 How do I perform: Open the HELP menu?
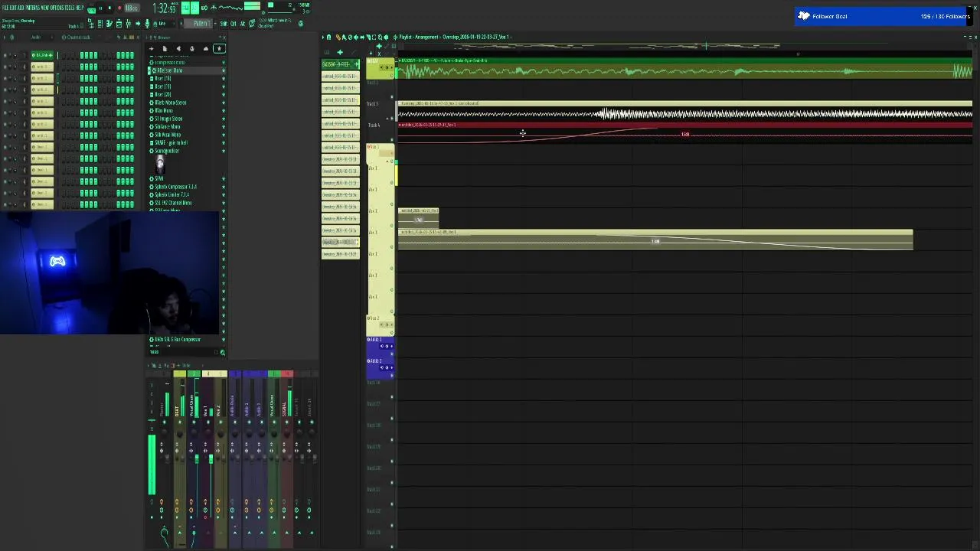pos(80,7)
